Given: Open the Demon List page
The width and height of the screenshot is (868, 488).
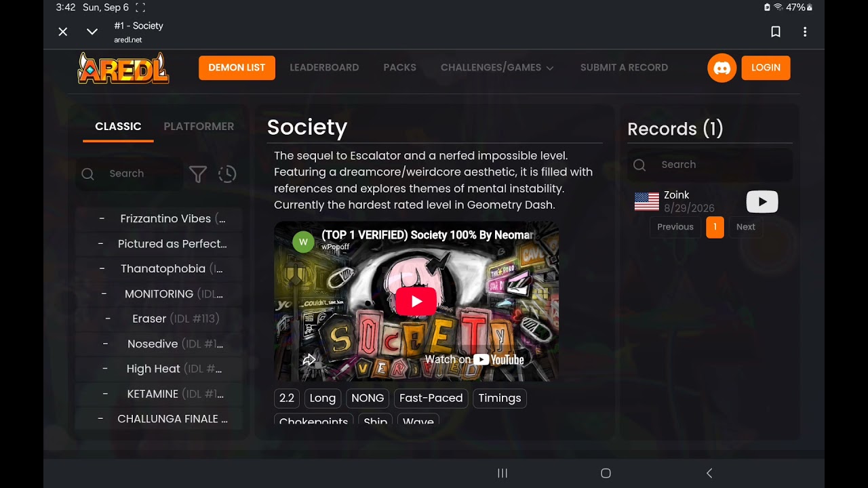Looking at the screenshot, I should (x=237, y=68).
